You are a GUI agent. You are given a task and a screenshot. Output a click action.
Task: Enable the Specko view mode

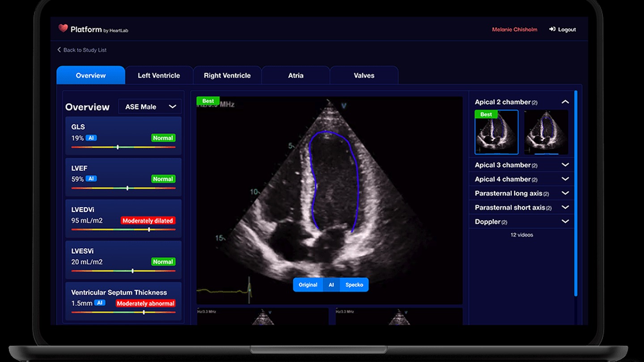coord(354,284)
